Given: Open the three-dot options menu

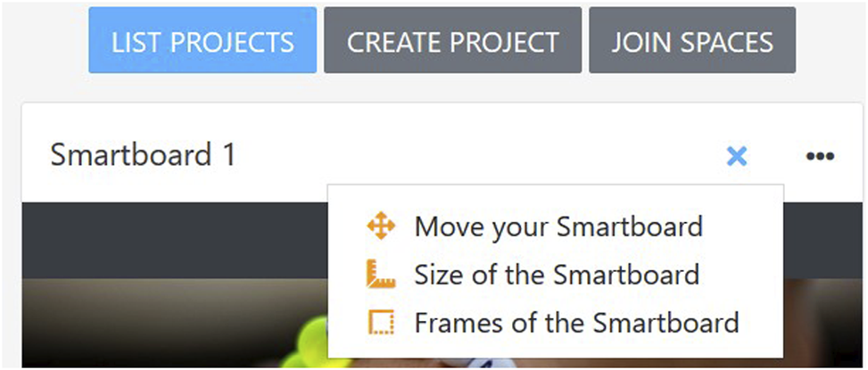Looking at the screenshot, I should tap(820, 157).
